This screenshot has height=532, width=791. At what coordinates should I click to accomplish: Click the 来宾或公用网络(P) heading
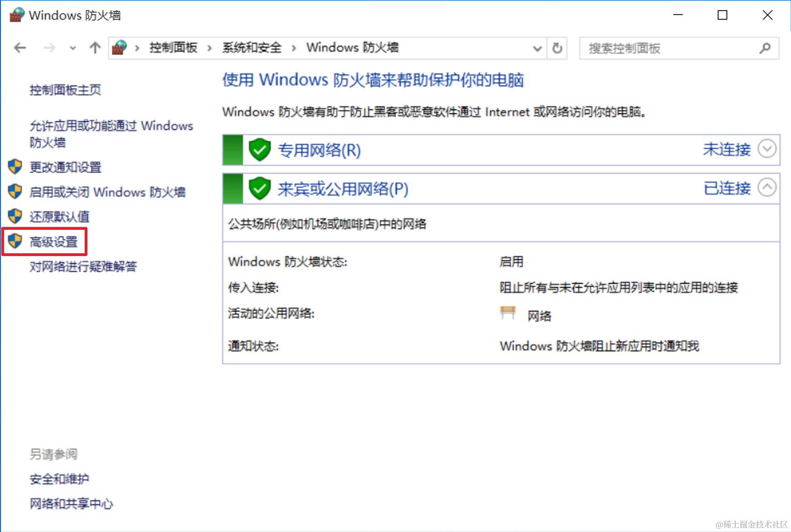343,189
